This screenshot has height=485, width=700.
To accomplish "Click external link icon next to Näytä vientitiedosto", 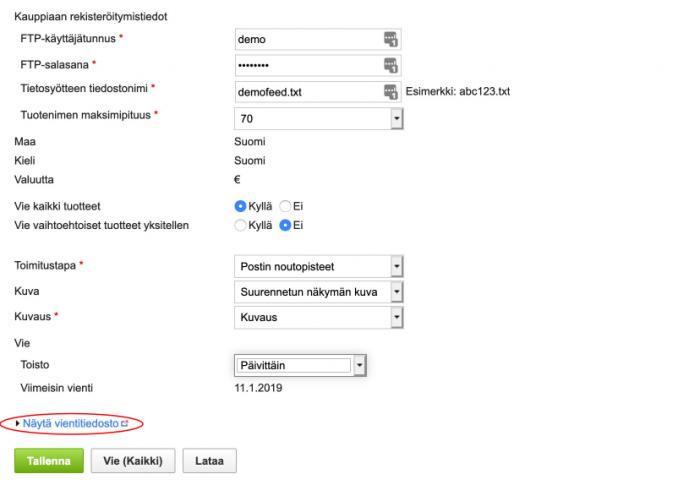I will (125, 424).
